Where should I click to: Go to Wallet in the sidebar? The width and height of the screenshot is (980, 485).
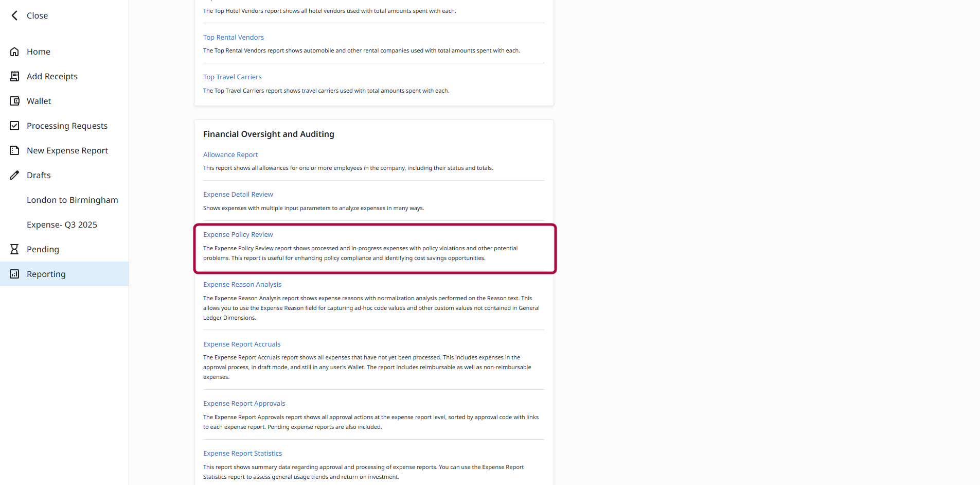click(x=39, y=101)
